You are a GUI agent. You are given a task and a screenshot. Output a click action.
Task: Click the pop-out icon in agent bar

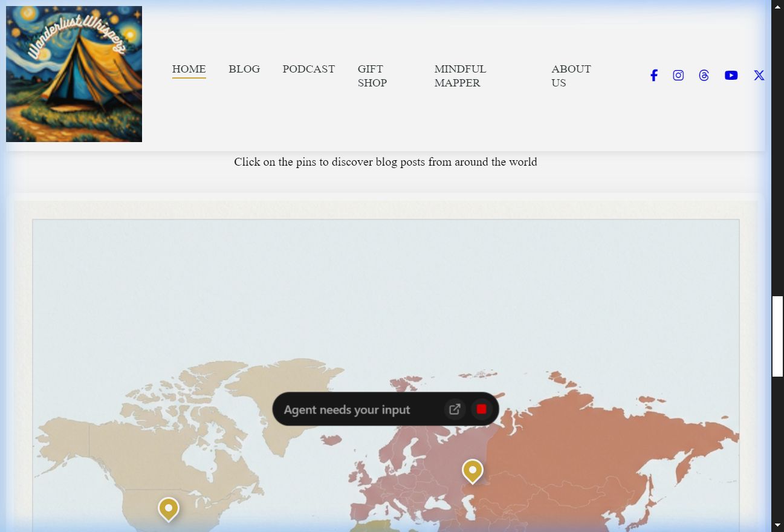coord(455,409)
